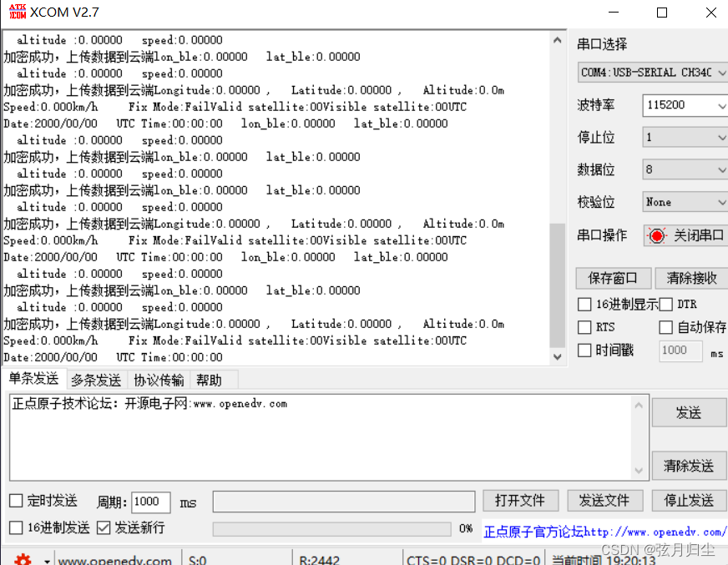Click the file send progress bar
Viewport: 728px width, 565px height.
331,527
